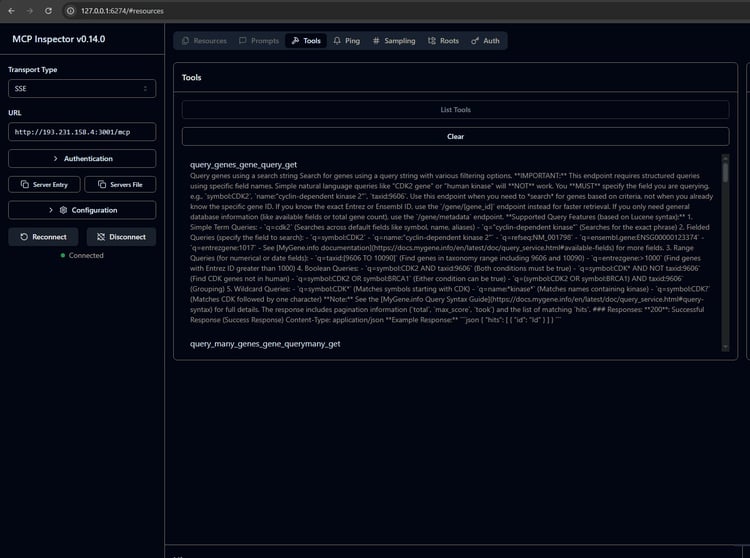Copy the Servers File
Screen dimensions: 750x558
tap(120, 185)
